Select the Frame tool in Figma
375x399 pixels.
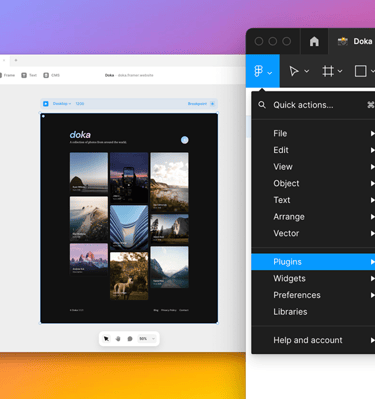point(328,71)
